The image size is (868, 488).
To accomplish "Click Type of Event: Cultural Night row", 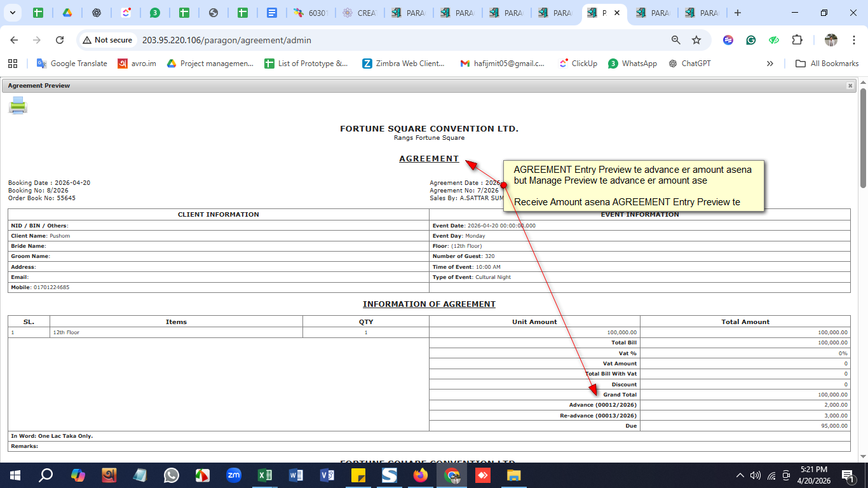I will pyautogui.click(x=640, y=277).
